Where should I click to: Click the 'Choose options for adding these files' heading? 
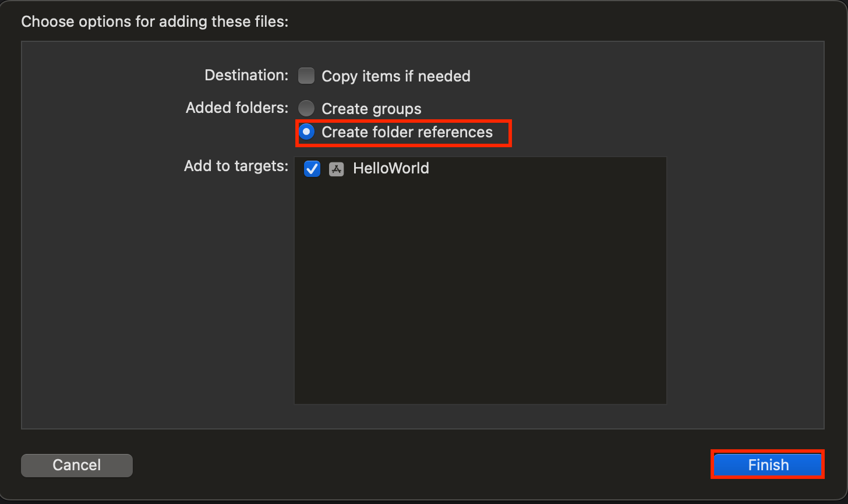tap(155, 22)
